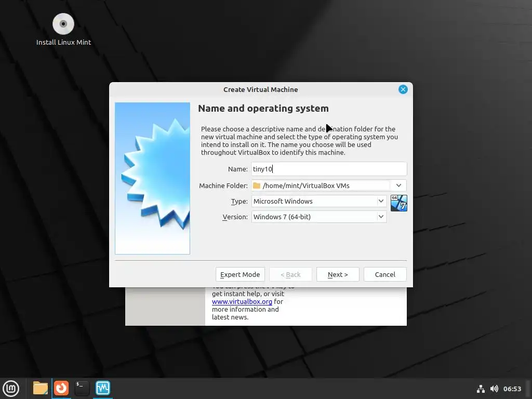Click the /home/mint/VirtualBox VMs path text
Screen dimensions: 532x399
(306, 185)
